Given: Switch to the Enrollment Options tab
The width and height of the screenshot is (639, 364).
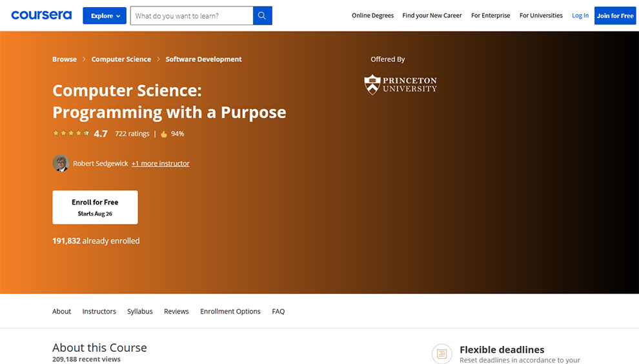Looking at the screenshot, I should [x=230, y=311].
